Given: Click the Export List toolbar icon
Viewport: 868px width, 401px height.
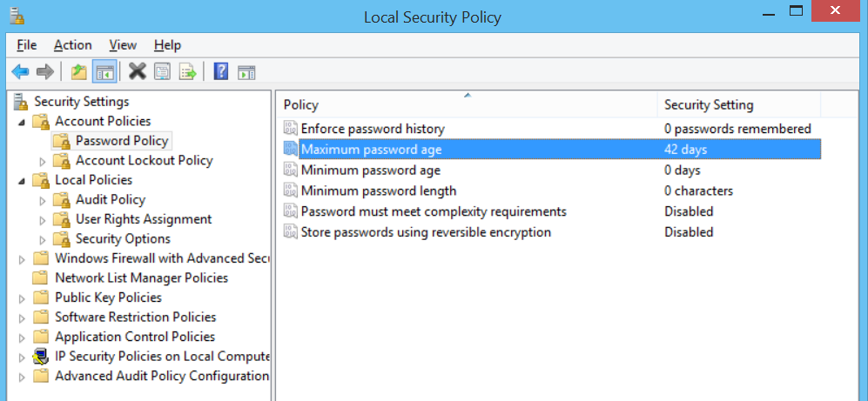Looking at the screenshot, I should tap(187, 71).
